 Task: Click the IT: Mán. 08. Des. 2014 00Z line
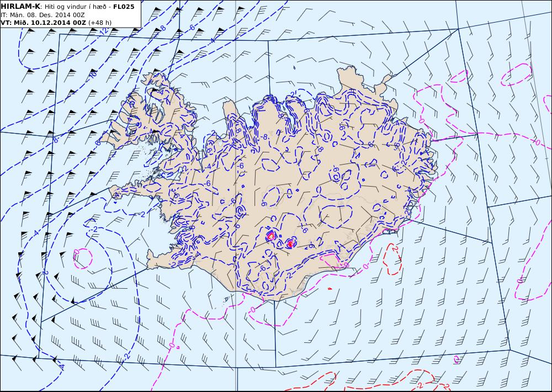[x=43, y=15]
